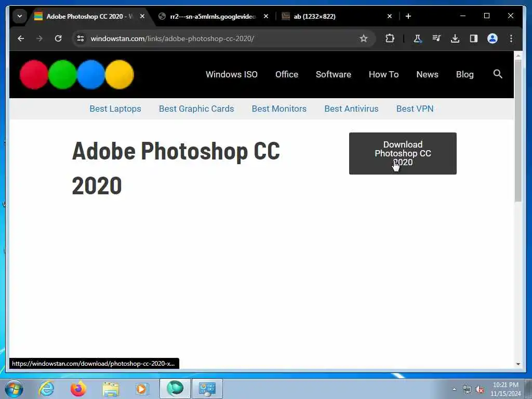Click the scrollbar down arrow

click(518, 364)
